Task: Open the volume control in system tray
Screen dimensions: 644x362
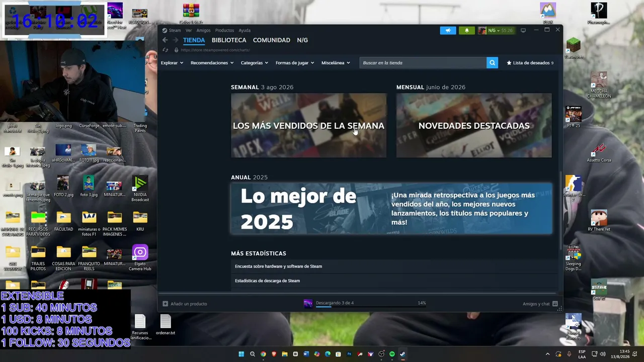Action: click(603, 354)
